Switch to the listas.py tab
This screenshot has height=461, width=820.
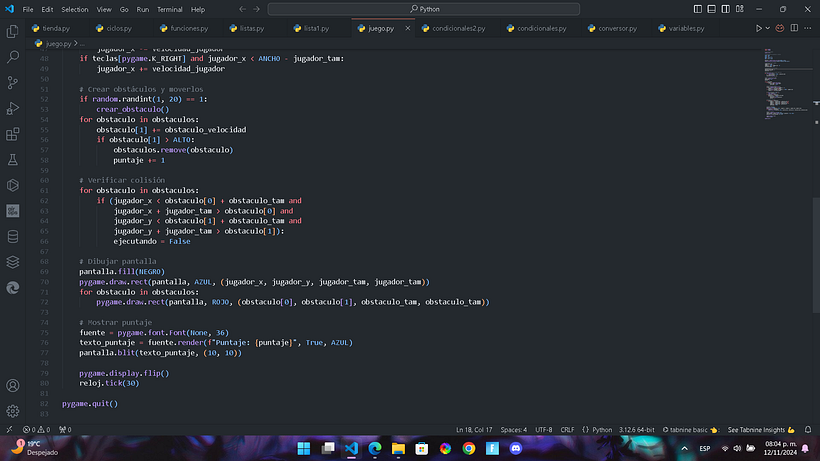click(252, 28)
